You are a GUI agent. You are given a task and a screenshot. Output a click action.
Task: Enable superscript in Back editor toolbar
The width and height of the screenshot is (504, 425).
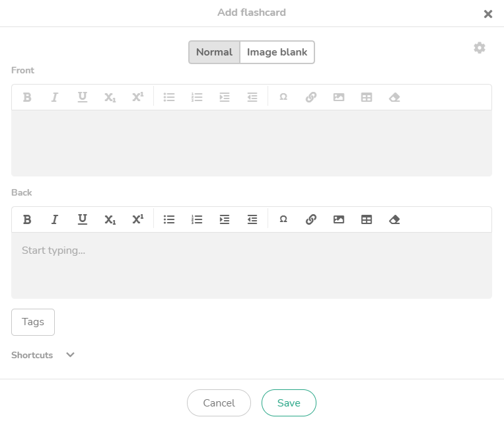tap(138, 219)
